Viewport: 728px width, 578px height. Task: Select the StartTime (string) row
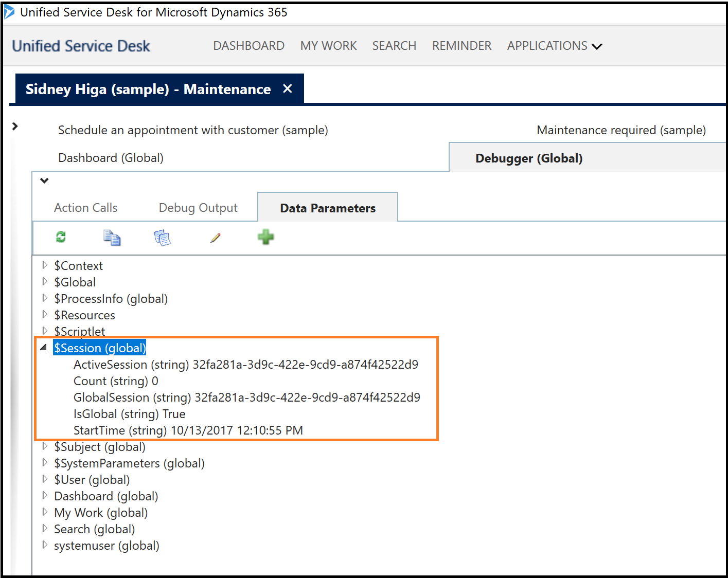188,430
